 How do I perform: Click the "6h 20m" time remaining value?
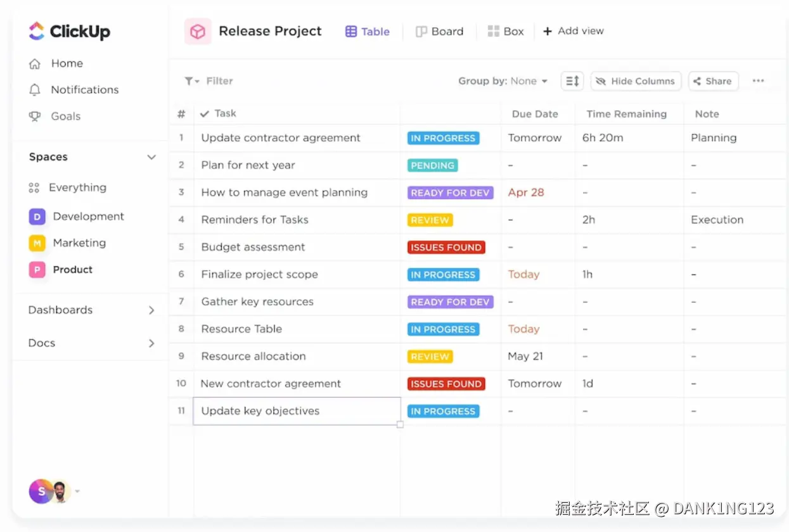(603, 138)
